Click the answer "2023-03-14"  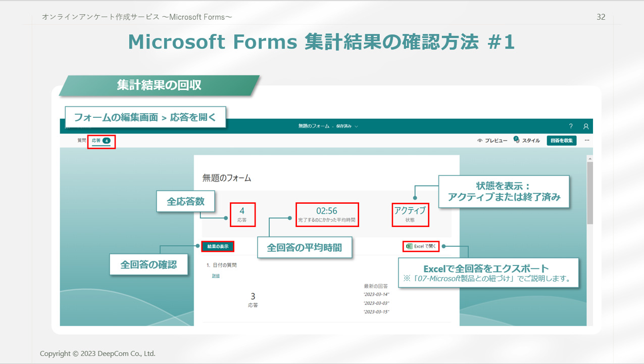coord(376,294)
